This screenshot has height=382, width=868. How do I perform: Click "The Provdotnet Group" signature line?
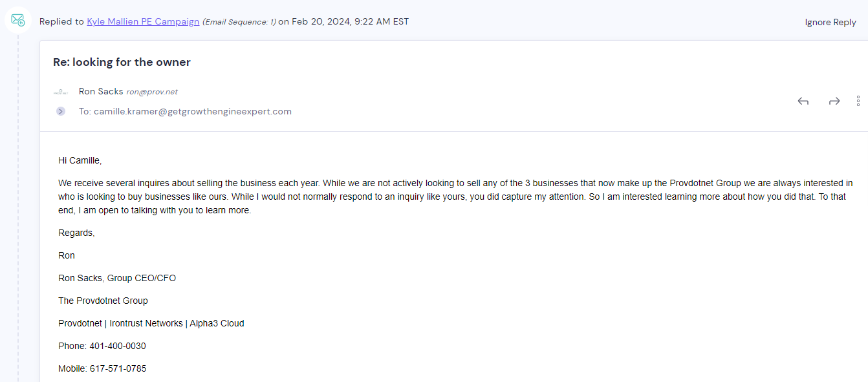103,301
